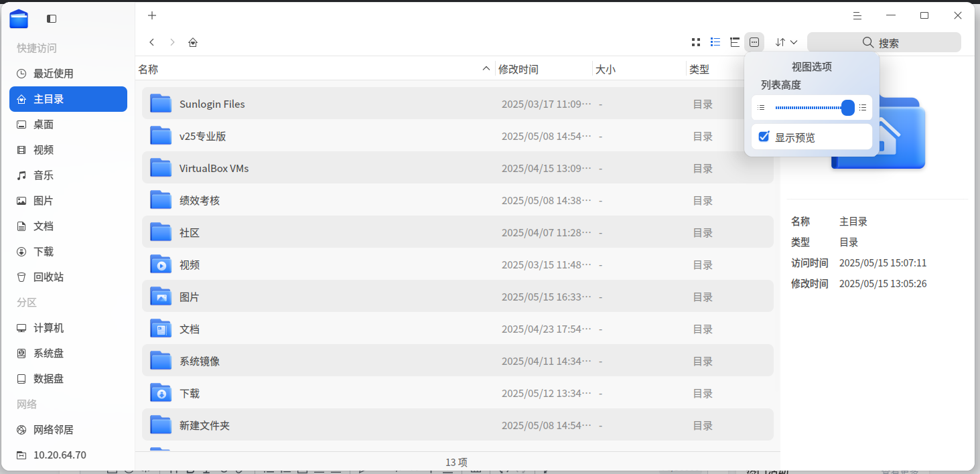Click the small list-height icon left of slider

click(761, 107)
